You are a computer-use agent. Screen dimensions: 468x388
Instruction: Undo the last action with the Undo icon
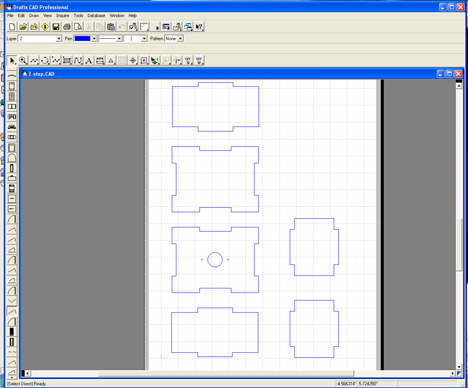click(122, 27)
